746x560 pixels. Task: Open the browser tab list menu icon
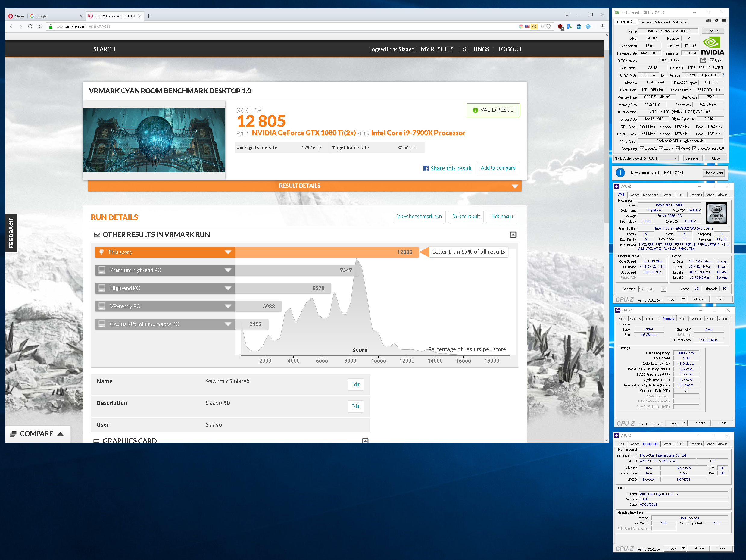(x=567, y=14)
